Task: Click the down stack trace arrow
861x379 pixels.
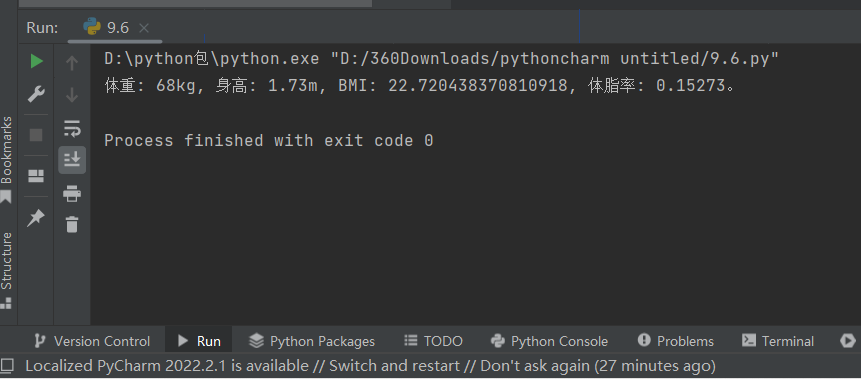Action: coord(72,96)
